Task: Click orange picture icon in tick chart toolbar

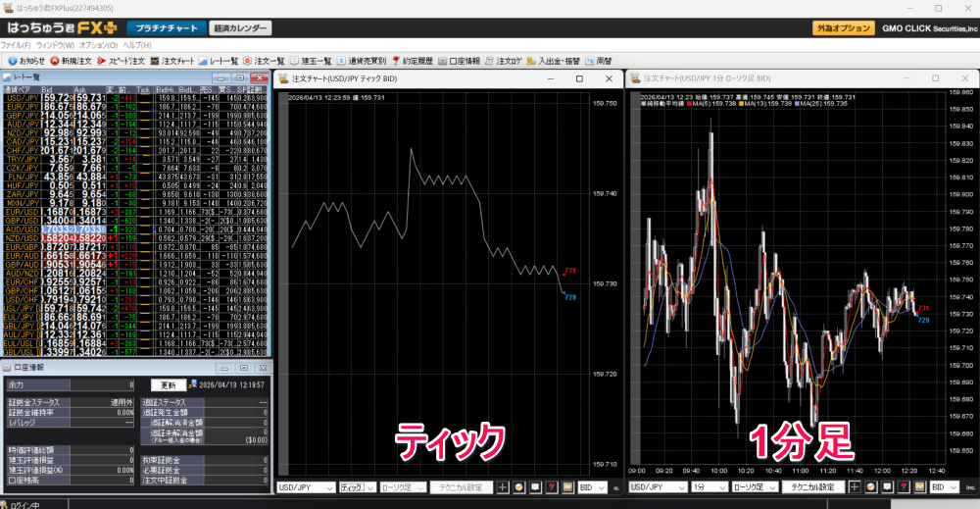Action: tap(567, 487)
